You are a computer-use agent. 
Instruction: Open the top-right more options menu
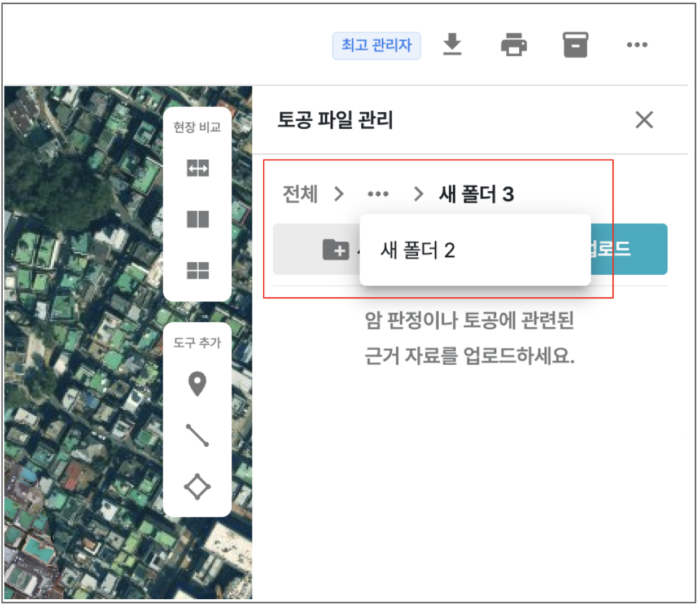637,45
